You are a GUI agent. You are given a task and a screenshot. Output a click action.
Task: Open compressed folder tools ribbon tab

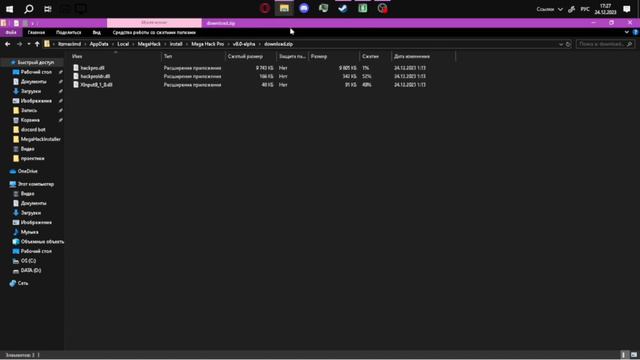pos(154,32)
